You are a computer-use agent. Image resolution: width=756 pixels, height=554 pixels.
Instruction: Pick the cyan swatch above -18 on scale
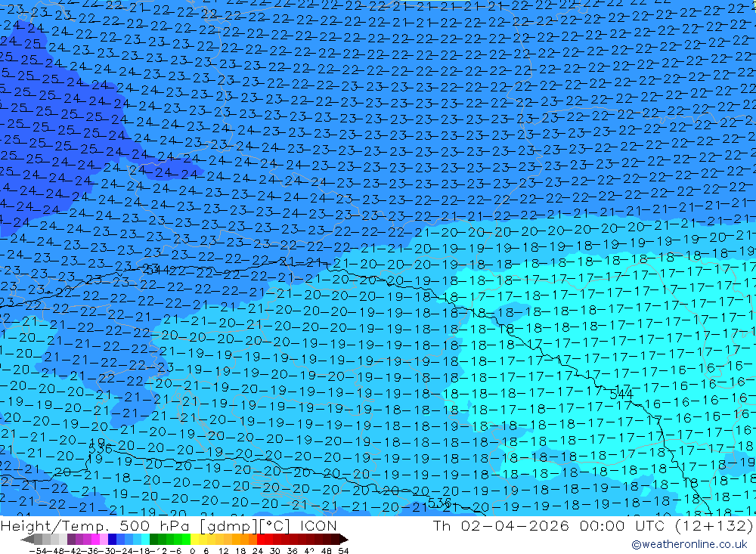tap(146, 540)
